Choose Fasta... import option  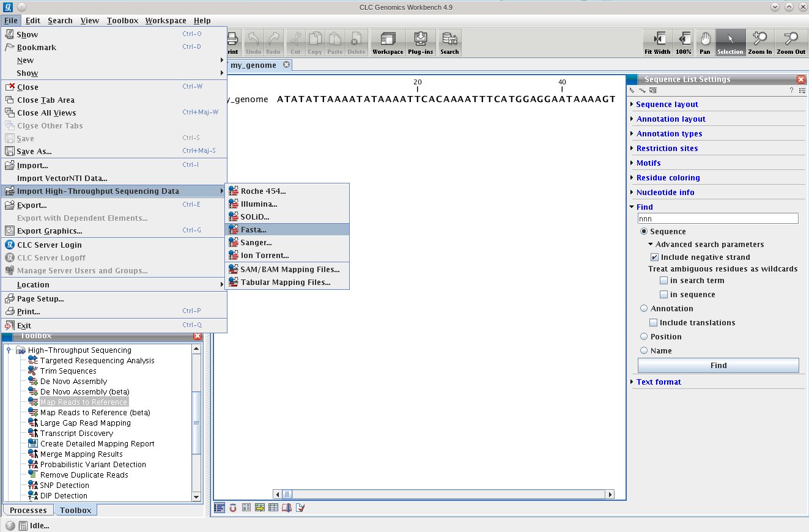pyautogui.click(x=287, y=230)
